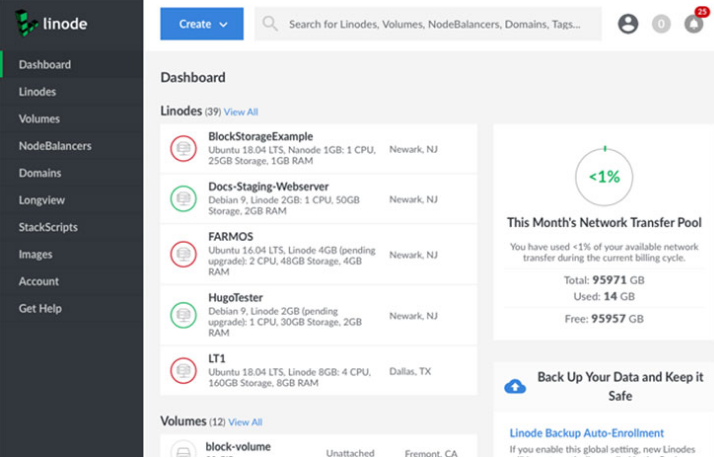Viewport: 714px width, 458px height.
Task: Open Linode Backup Auto-Enrollment link
Action: pos(586,433)
